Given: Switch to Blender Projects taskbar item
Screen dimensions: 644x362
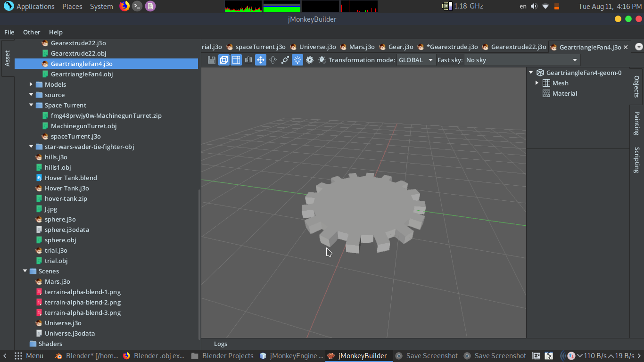Looking at the screenshot, I should pos(223,356).
